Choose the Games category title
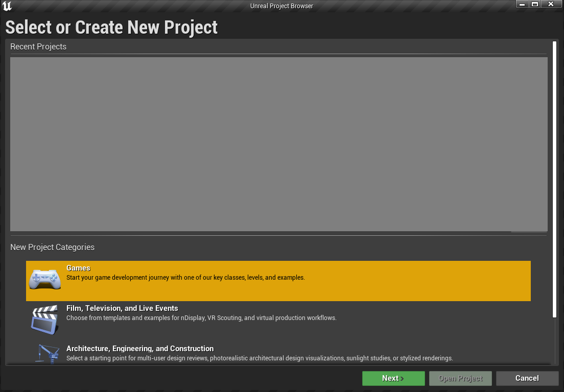564x392 pixels. coord(78,268)
